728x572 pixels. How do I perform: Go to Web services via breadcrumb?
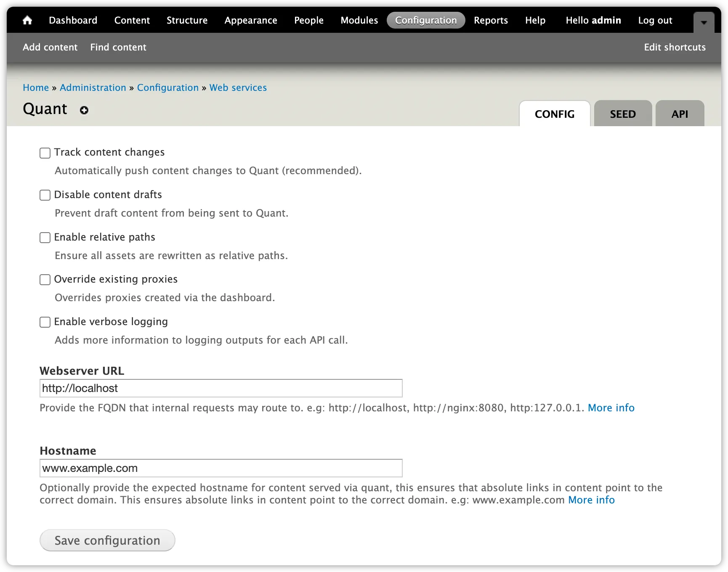coord(238,87)
